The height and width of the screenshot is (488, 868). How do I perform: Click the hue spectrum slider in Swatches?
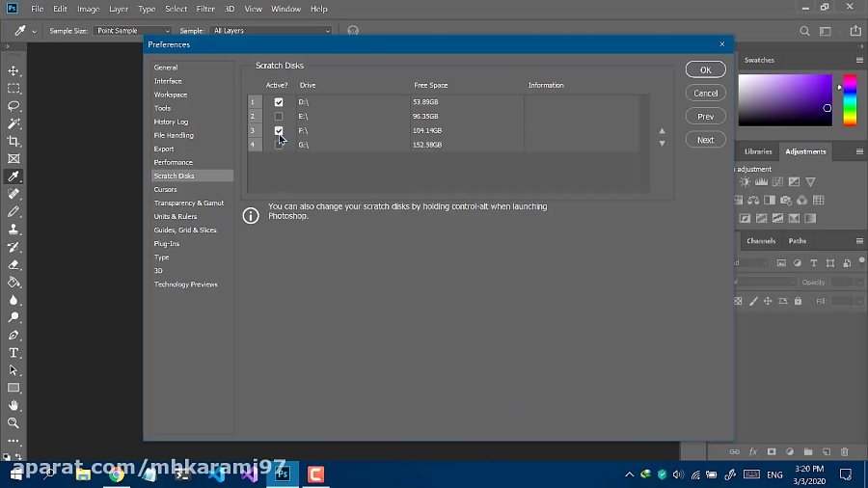(x=850, y=101)
